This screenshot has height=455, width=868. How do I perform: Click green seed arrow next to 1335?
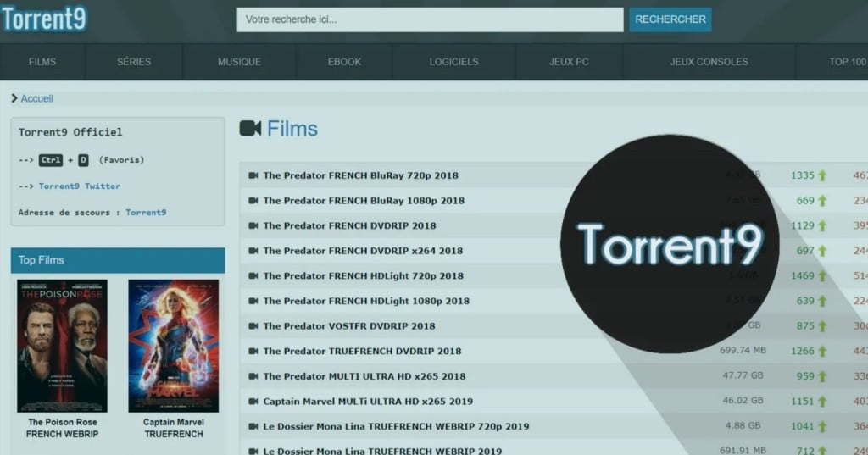(822, 175)
